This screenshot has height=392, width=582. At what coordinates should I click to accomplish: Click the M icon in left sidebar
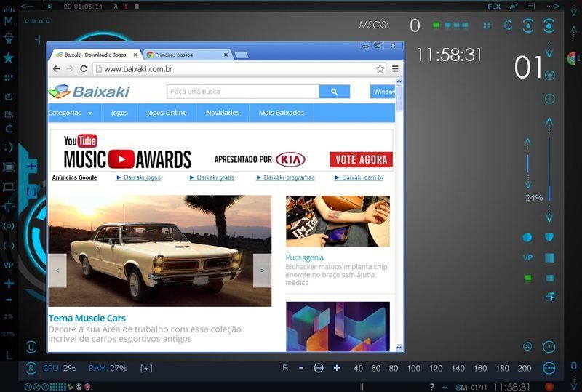(9, 21)
